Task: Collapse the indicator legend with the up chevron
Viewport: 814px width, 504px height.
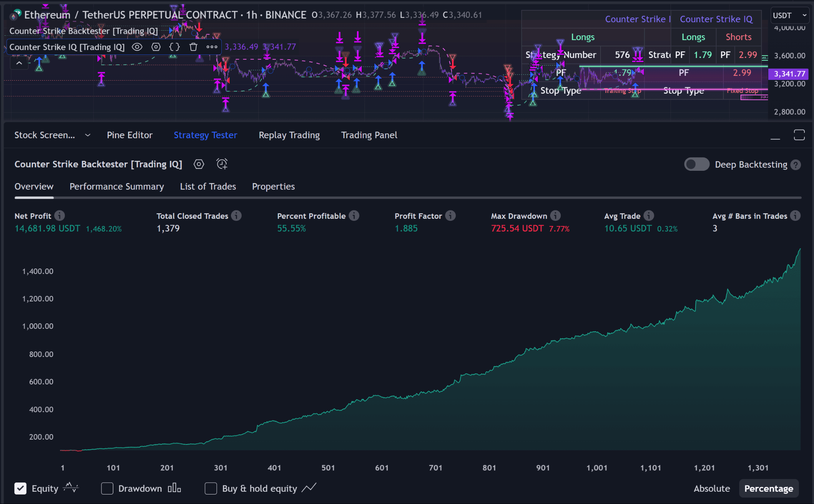Action: [x=19, y=63]
